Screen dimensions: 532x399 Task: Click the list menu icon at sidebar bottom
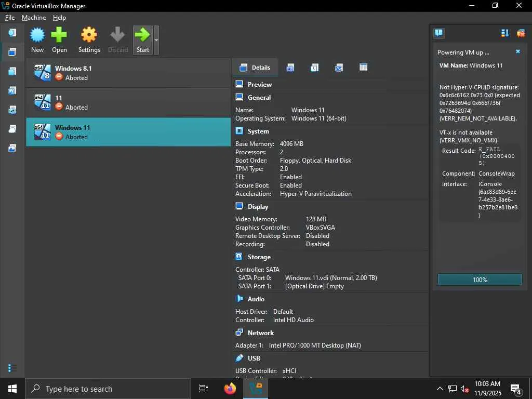coord(12,368)
